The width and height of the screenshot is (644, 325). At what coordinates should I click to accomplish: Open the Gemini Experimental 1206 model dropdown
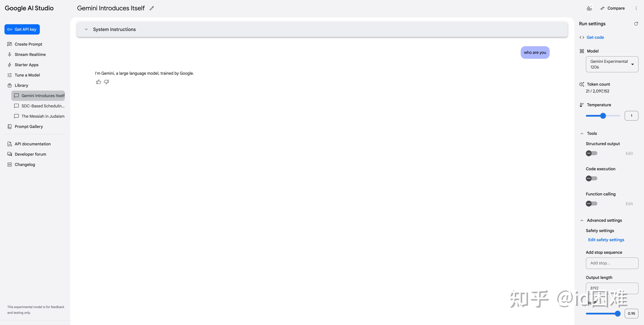(612, 64)
